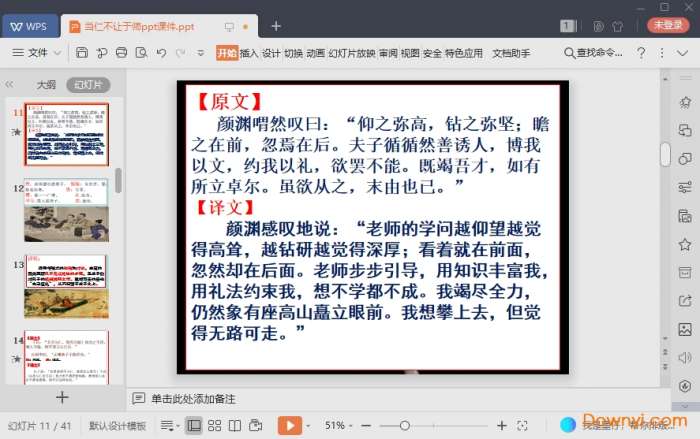This screenshot has height=439, width=700.
Task: Open help via question mark icon
Action: coord(641,53)
